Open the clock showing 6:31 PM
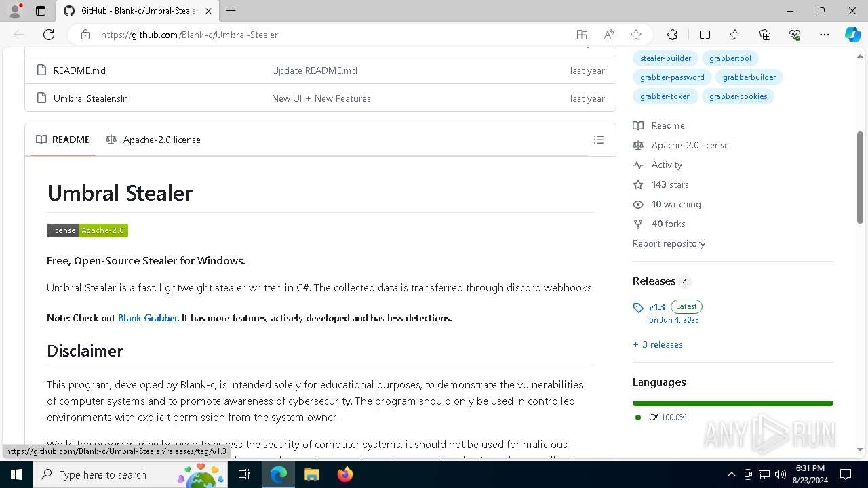868x488 pixels. coord(810,474)
